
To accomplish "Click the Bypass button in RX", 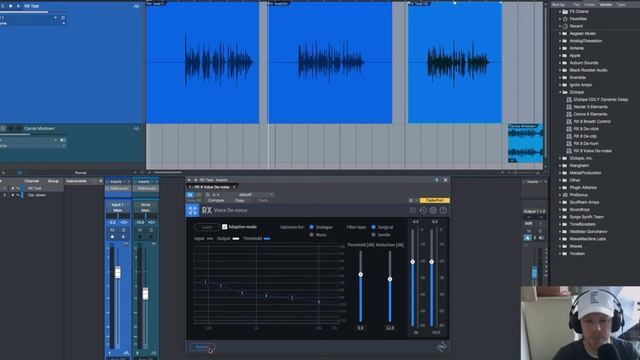I will click(202, 347).
